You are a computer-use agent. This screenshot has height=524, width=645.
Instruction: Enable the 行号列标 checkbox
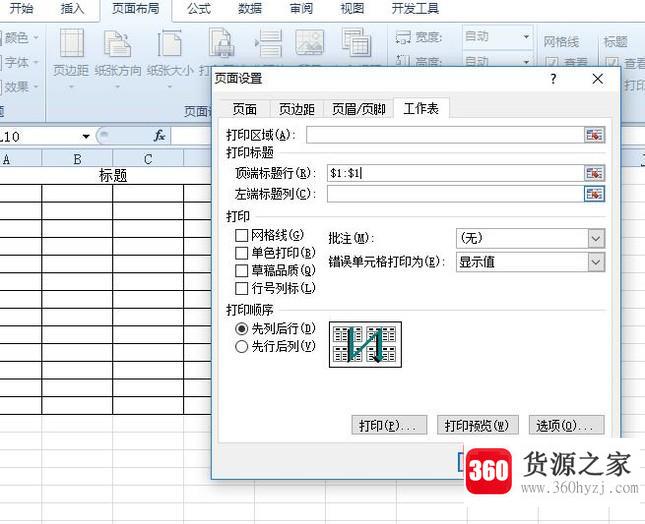coord(241,288)
